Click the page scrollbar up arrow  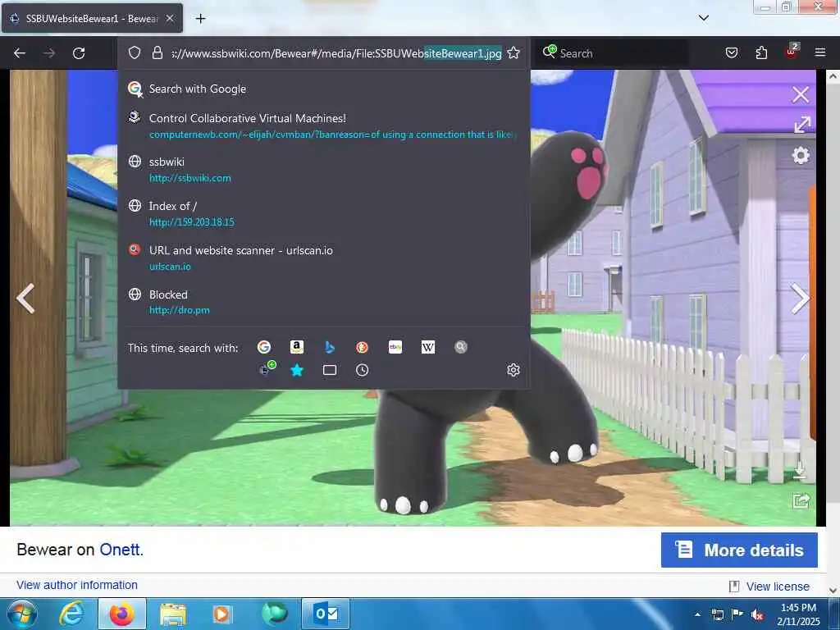(x=833, y=76)
